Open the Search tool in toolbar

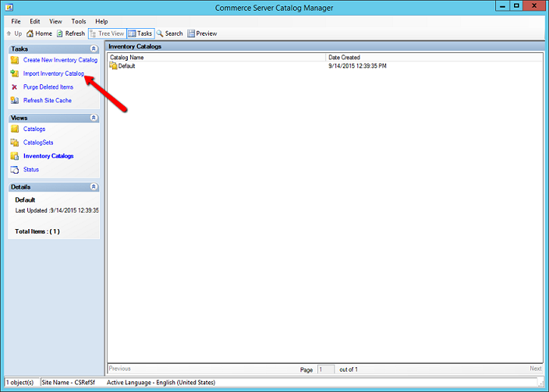[x=161, y=34]
